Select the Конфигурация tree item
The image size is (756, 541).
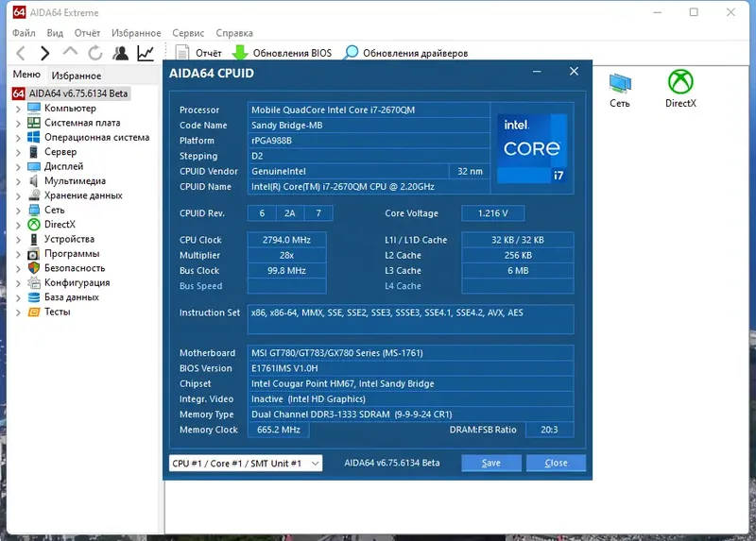point(77,282)
